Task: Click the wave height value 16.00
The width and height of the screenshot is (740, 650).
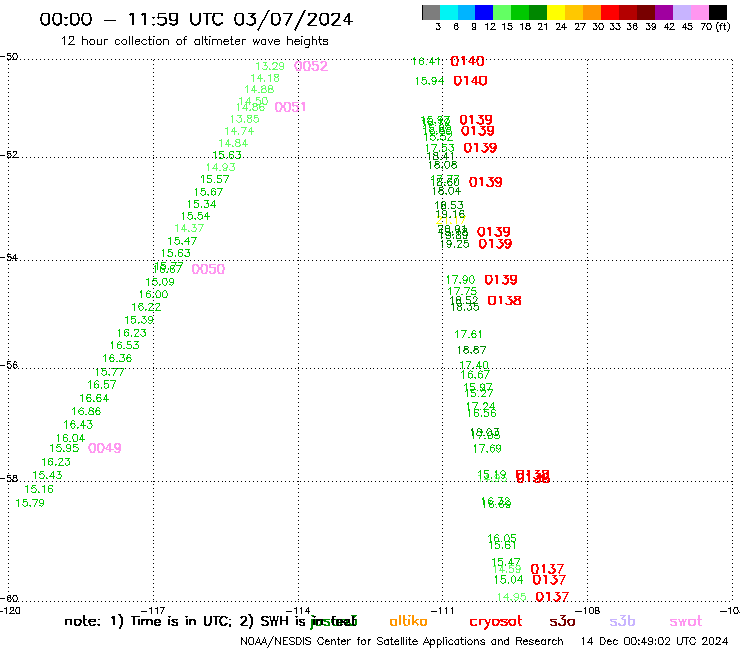Action: pyautogui.click(x=153, y=295)
